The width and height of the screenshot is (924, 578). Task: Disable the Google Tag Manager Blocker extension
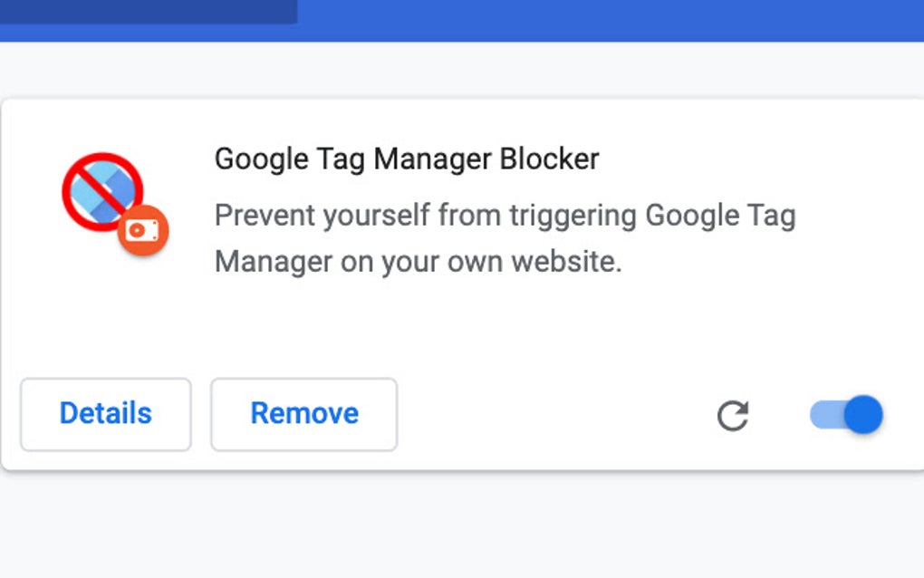pyautogui.click(x=844, y=415)
